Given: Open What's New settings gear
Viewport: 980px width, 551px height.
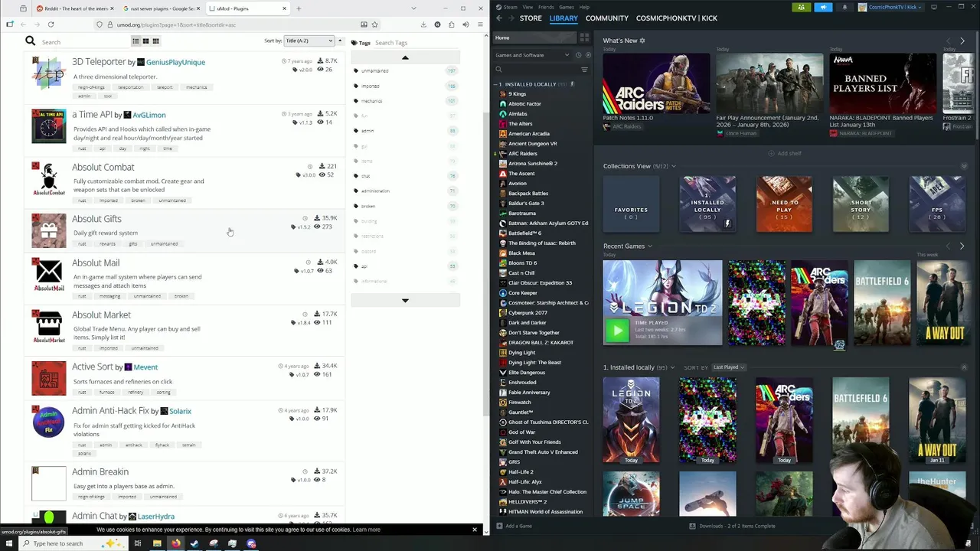Looking at the screenshot, I should point(642,41).
